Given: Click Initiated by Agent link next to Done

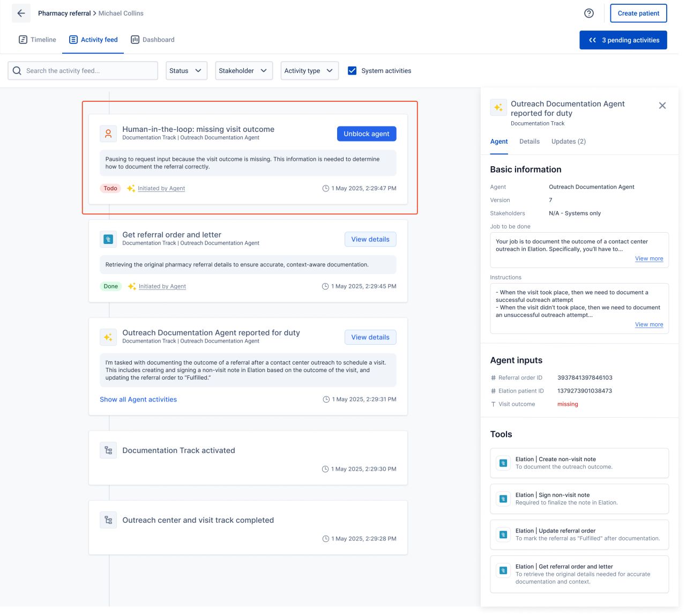Looking at the screenshot, I should [x=162, y=286].
